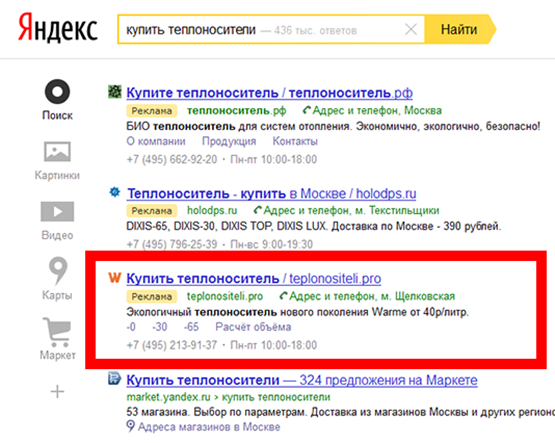
Task: Open Маркет shopping cart icon
Action: coord(57,332)
